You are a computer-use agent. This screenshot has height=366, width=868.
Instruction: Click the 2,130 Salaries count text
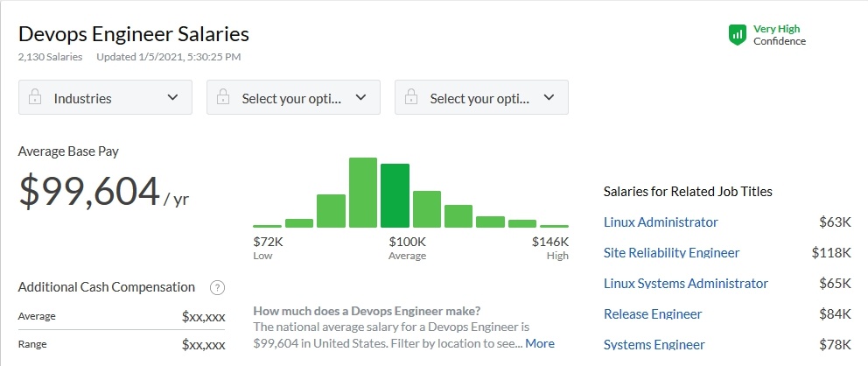click(x=50, y=57)
